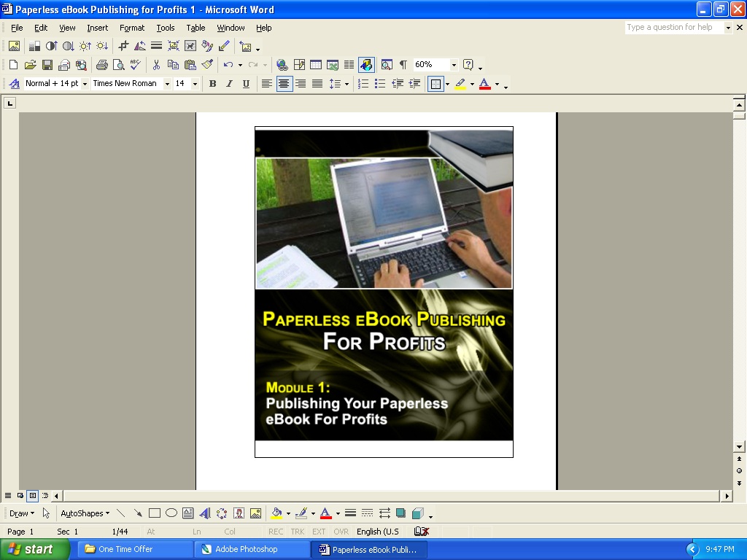Screen dimensions: 747x560
Task: Toggle Show/Hide paragraph marks
Action: [403, 65]
